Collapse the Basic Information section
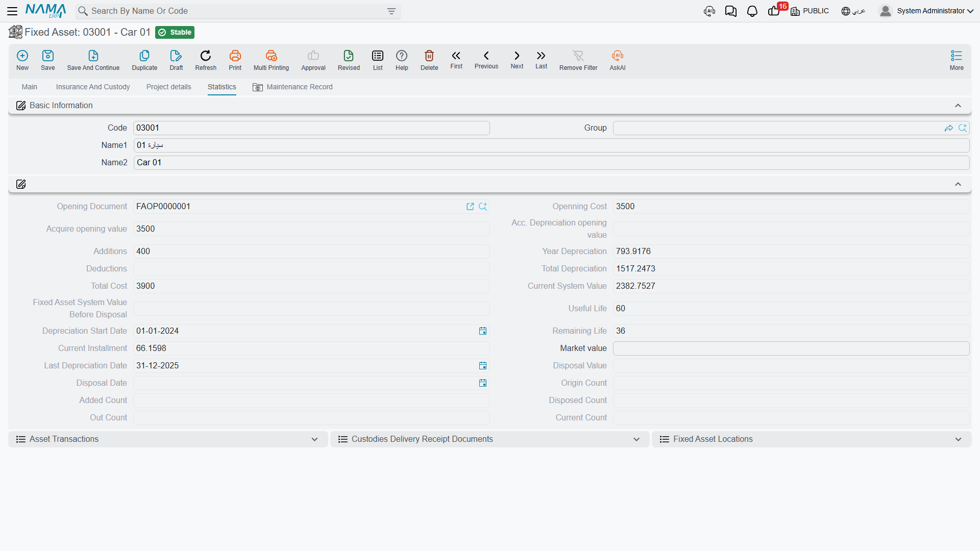Viewport: 980px width, 551px height. (x=958, y=106)
